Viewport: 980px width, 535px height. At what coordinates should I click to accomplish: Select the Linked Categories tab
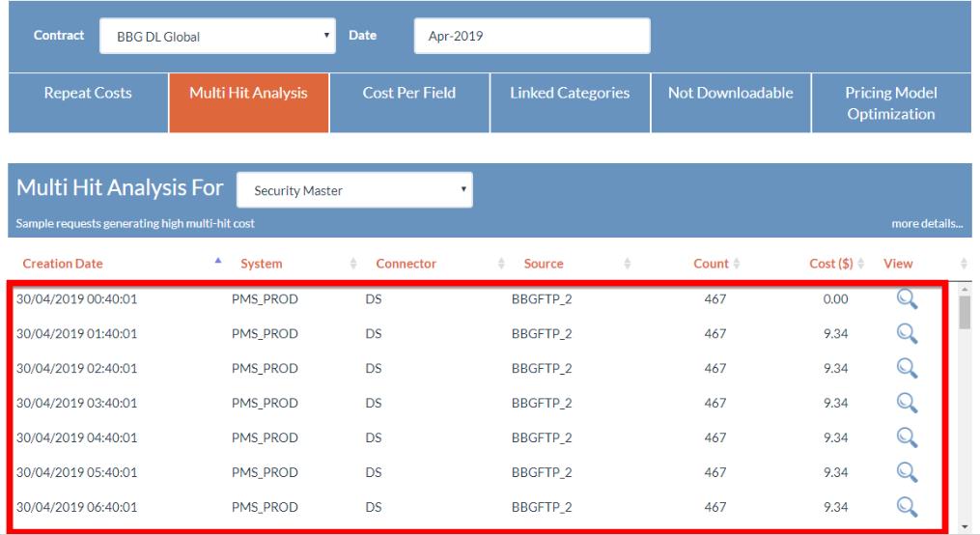(x=569, y=94)
